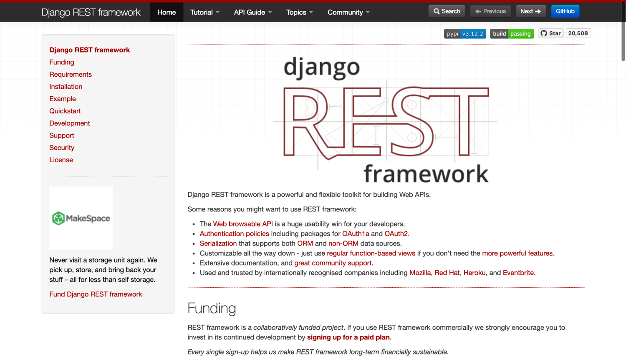Open regular function-based views link
This screenshot has height=364, width=626.
pos(371,253)
